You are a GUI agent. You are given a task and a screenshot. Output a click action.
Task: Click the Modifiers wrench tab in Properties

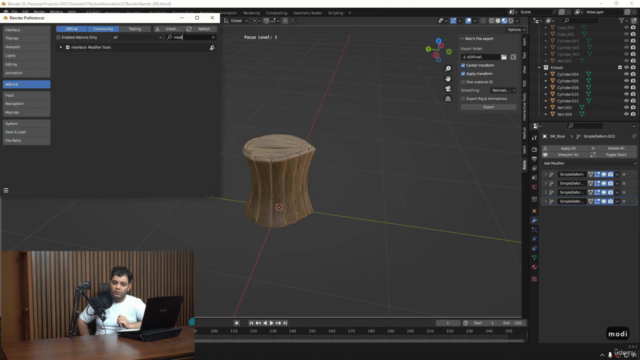534,220
